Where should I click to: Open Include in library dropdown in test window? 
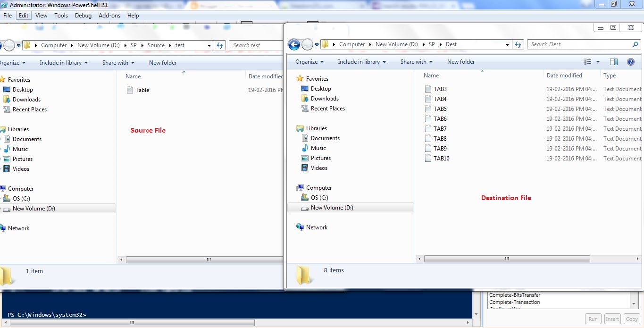64,63
